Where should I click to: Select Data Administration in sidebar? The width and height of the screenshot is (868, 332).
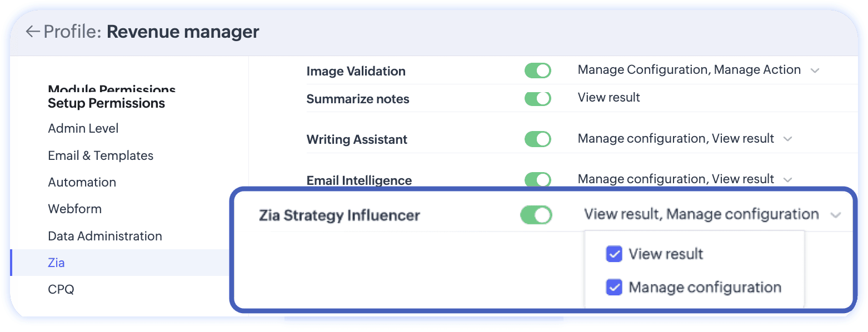(x=105, y=236)
